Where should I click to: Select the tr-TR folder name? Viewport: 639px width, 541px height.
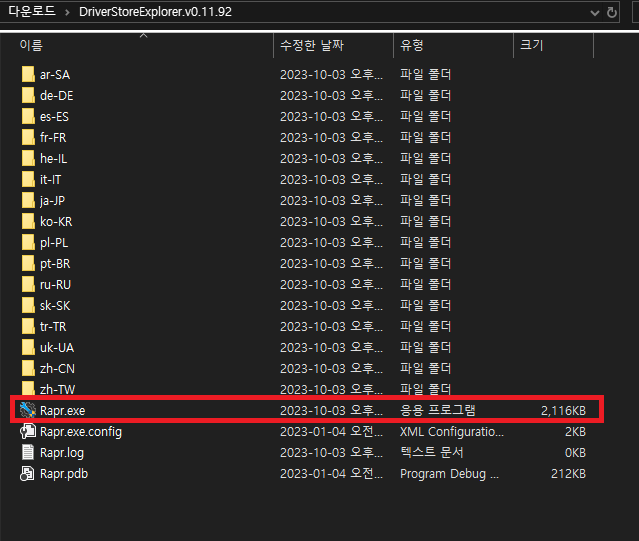tap(53, 327)
